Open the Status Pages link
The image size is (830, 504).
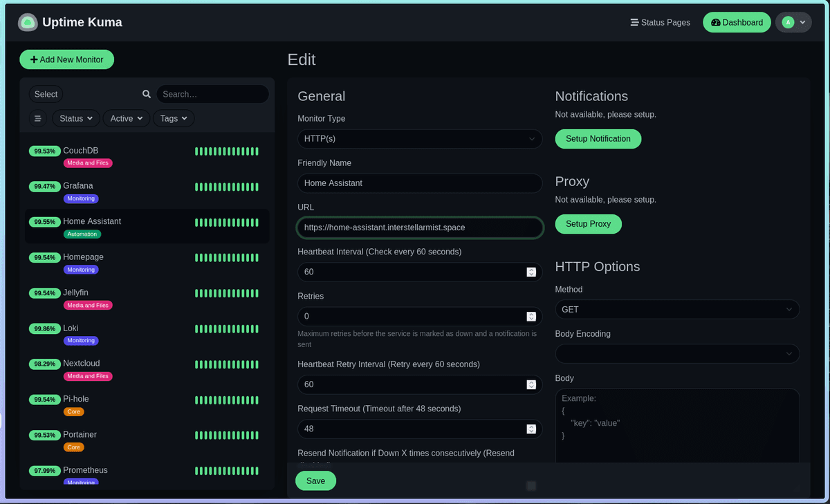661,22
